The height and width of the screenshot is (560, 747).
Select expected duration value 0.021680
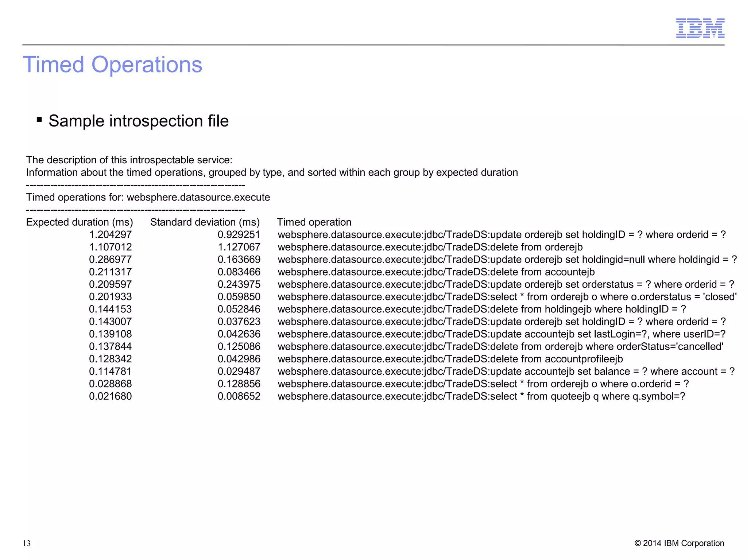click(x=111, y=396)
